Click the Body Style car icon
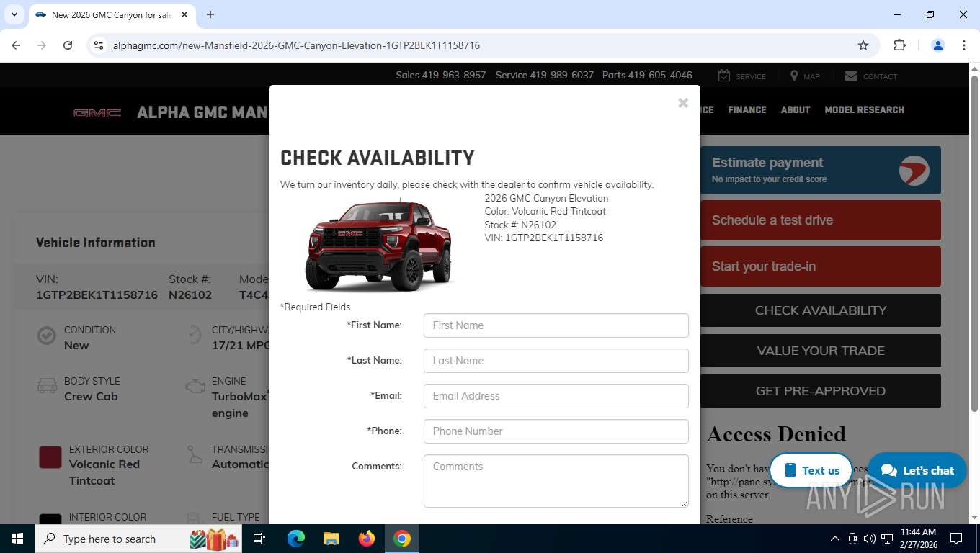 (47, 386)
